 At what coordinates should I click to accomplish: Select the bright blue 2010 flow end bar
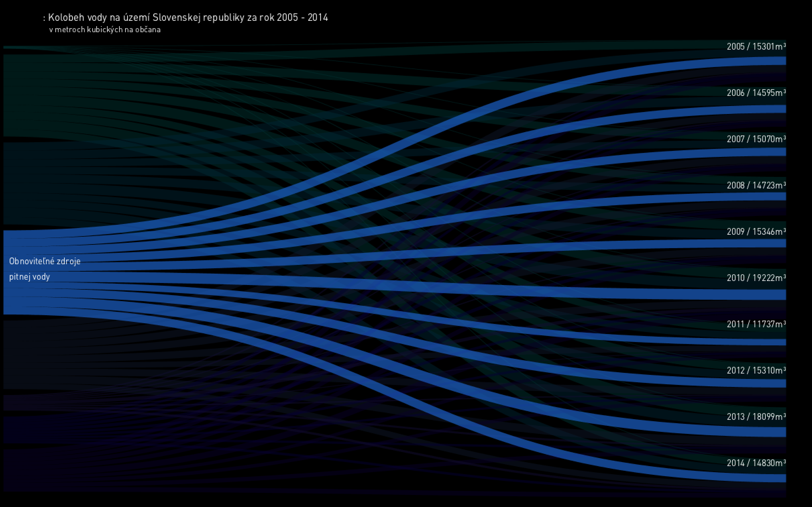click(771, 295)
